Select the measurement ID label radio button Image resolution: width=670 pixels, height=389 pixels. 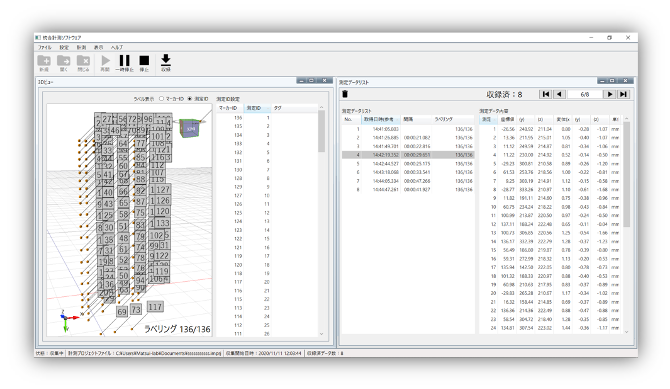[190, 99]
